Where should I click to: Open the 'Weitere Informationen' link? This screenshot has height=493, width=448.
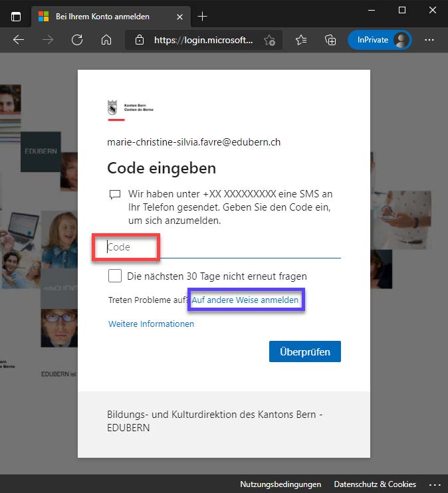(151, 324)
